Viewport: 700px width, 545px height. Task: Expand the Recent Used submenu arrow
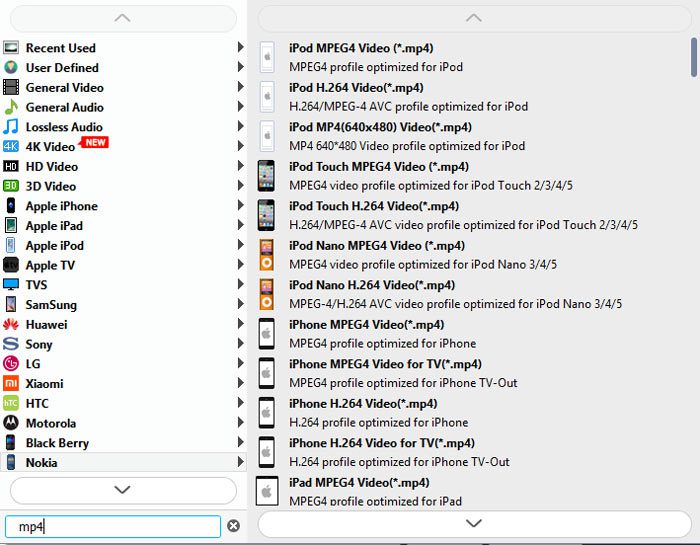pyautogui.click(x=241, y=47)
